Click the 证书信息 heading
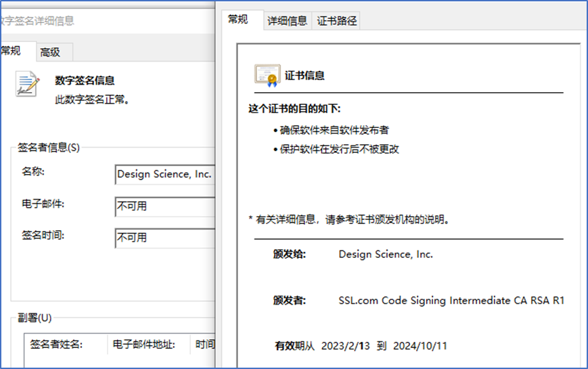The image size is (588, 369). (304, 75)
